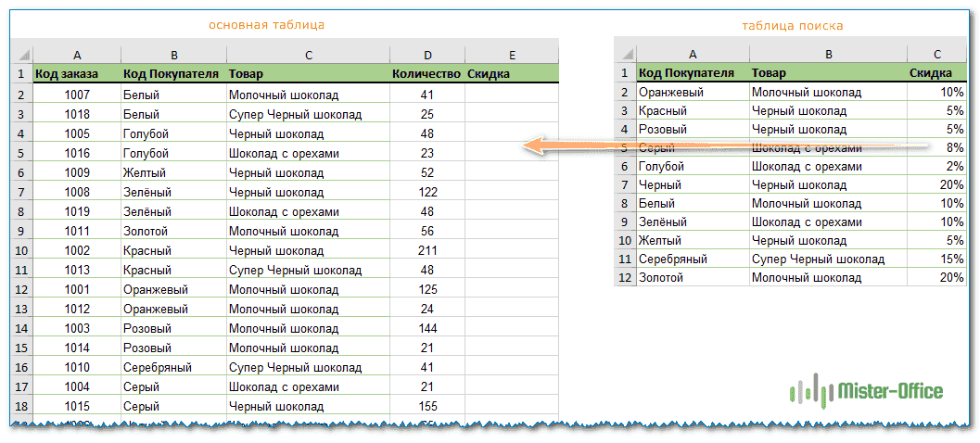Click the select-all corner of main table
This screenshot has width=980, height=443.
[x=21, y=55]
